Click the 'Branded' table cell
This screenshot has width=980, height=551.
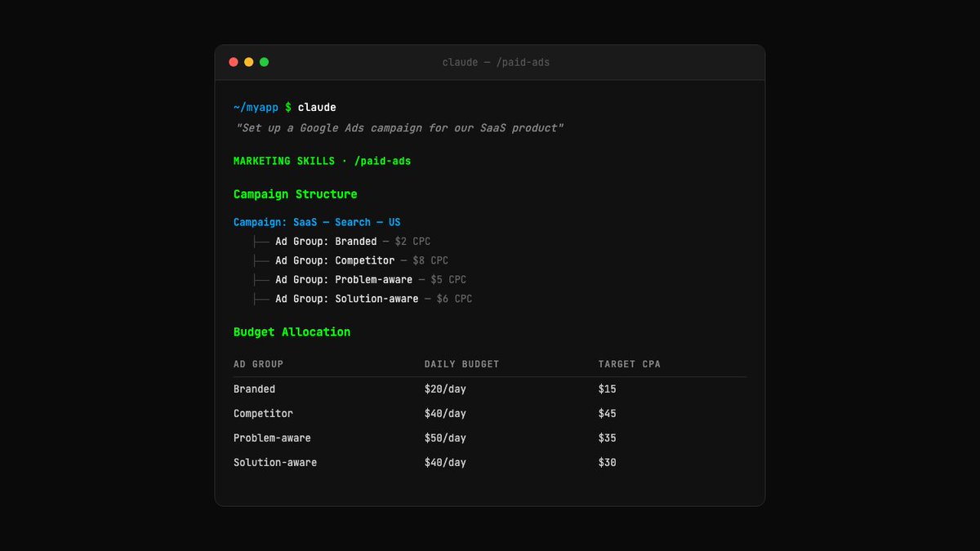tap(254, 389)
